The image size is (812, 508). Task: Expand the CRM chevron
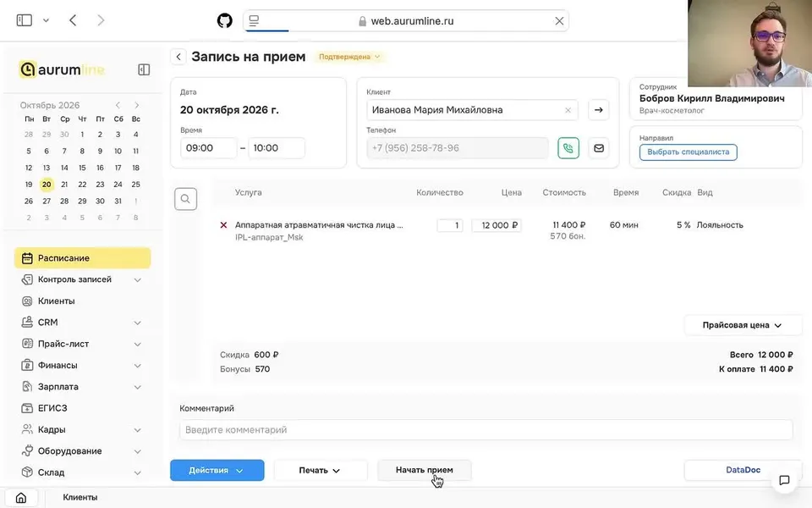point(137,323)
